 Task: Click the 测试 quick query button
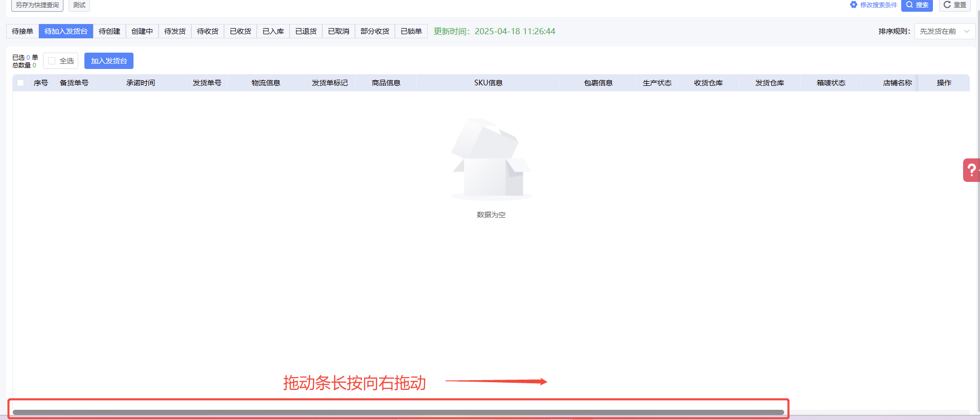79,5
